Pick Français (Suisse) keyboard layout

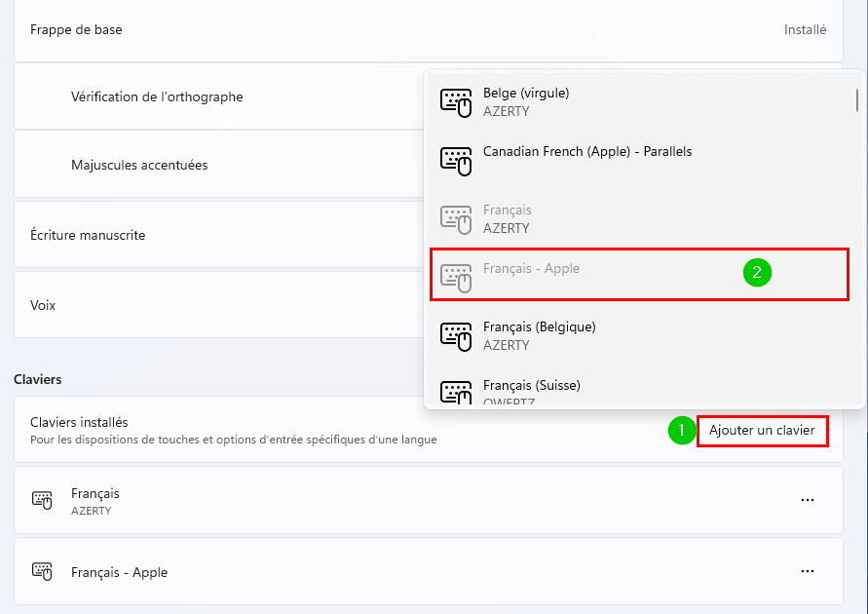click(x=641, y=390)
